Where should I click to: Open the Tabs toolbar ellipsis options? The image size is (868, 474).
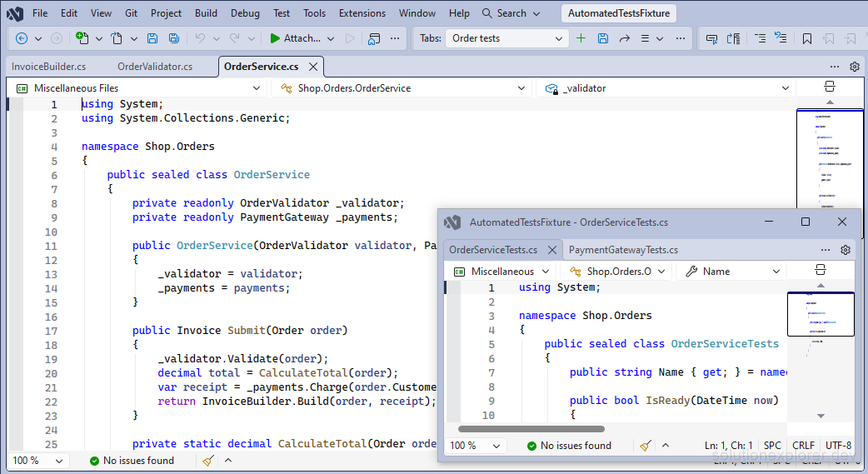pyautogui.click(x=681, y=38)
